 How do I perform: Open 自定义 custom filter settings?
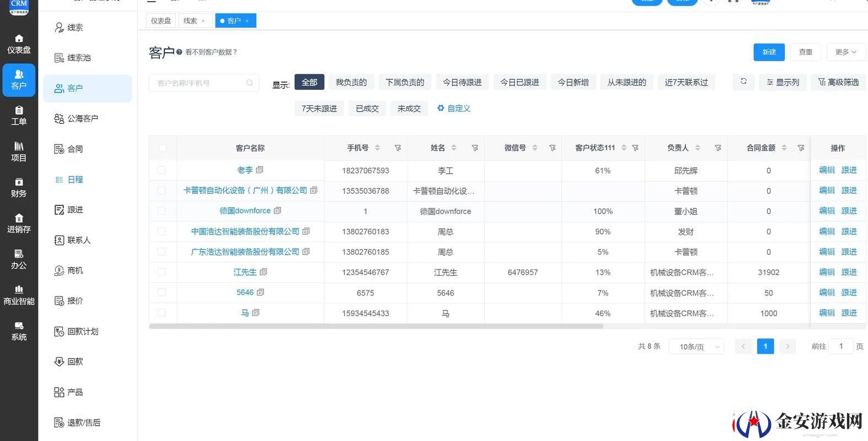pyautogui.click(x=454, y=108)
